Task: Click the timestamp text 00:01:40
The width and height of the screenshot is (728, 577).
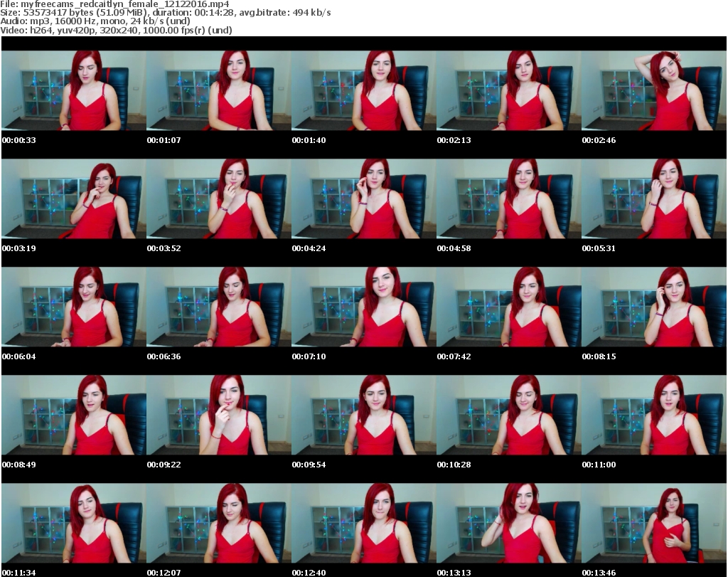Action: coord(309,140)
